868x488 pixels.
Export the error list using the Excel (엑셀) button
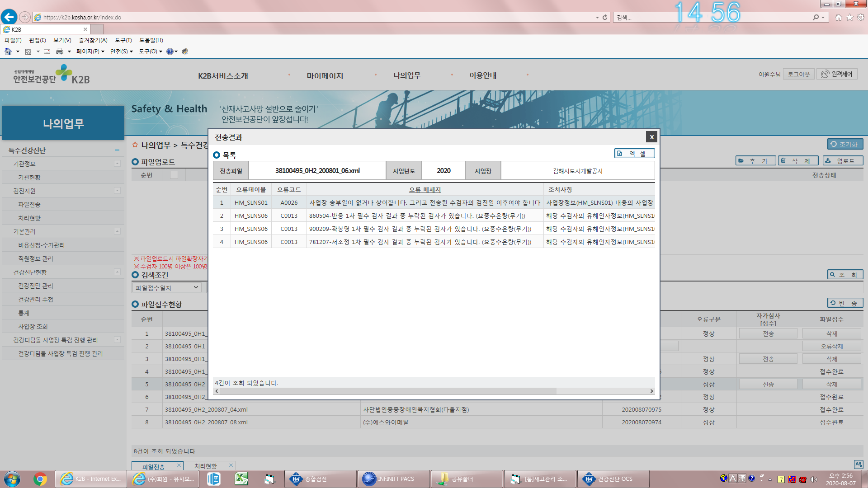pyautogui.click(x=634, y=154)
